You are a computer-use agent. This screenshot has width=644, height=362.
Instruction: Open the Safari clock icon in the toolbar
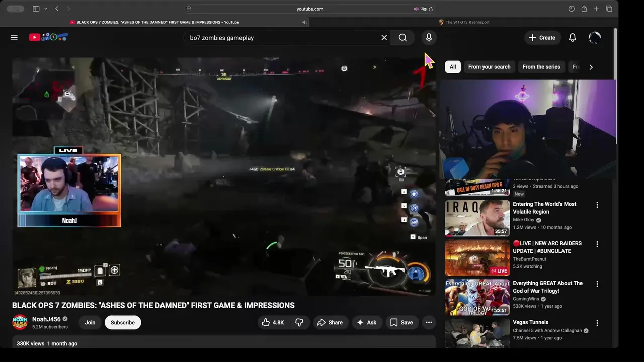pyautogui.click(x=571, y=9)
